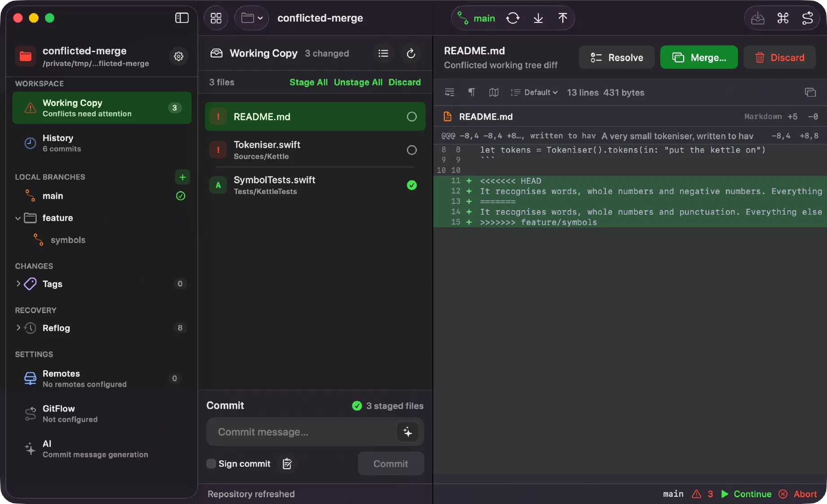
Task: Open History with 6 commits
Action: tap(102, 143)
